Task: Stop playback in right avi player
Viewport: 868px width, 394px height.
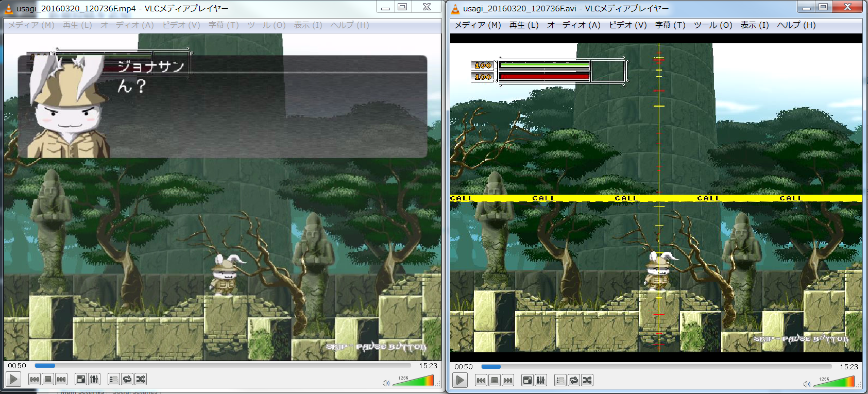Action: tap(495, 380)
